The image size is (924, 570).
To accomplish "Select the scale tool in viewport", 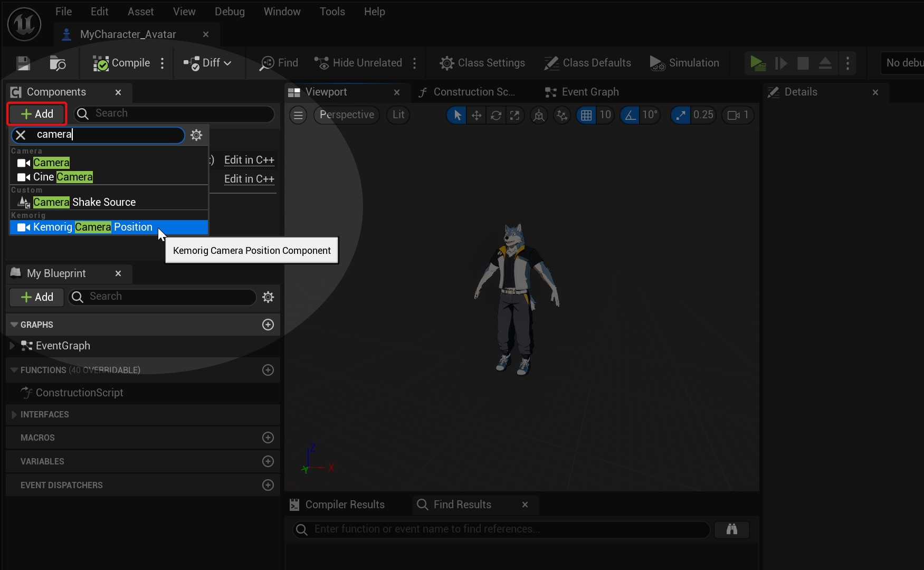I will (515, 115).
